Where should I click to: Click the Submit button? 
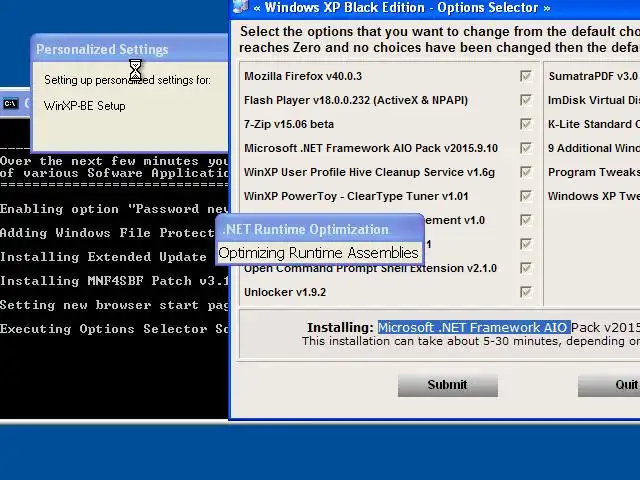click(448, 385)
